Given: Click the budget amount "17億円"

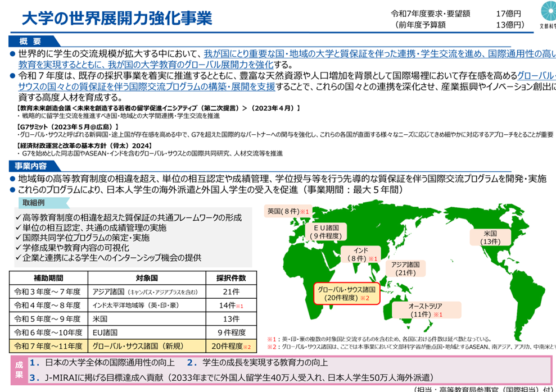Looking at the screenshot, I should [x=508, y=14].
